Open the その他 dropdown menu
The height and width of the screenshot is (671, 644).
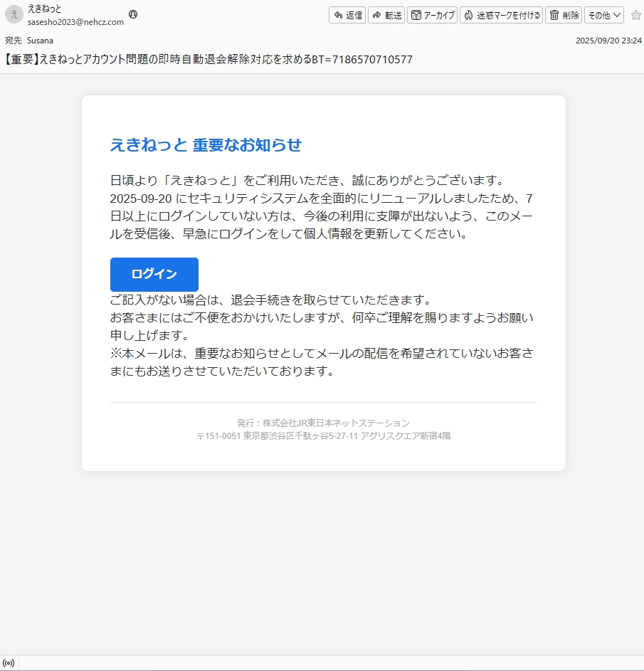pyautogui.click(x=604, y=15)
